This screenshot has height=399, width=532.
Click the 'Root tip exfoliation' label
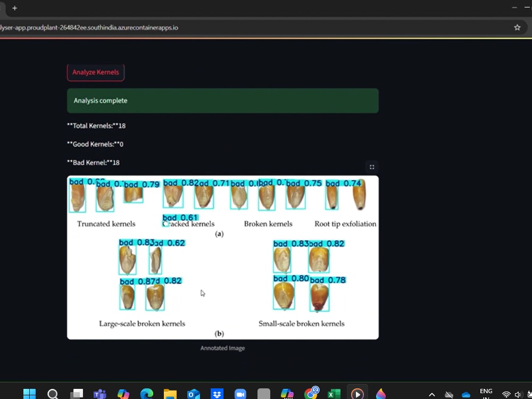(x=345, y=224)
